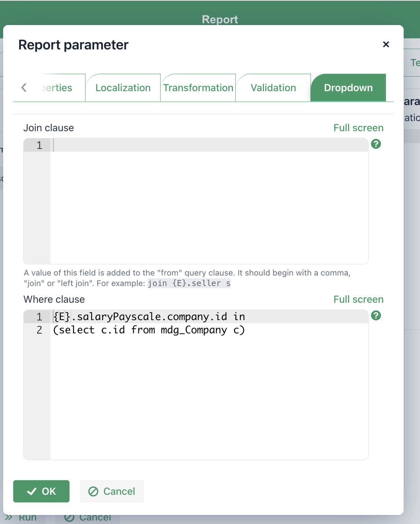Open Join clause editor in Full screen

[358, 128]
